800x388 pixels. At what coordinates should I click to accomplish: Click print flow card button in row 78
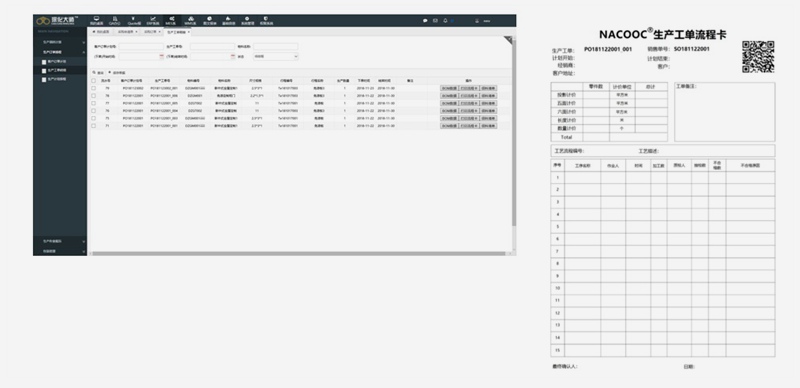tap(468, 95)
